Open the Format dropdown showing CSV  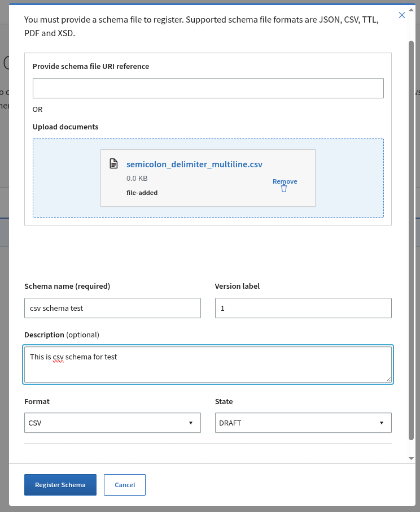click(x=112, y=423)
